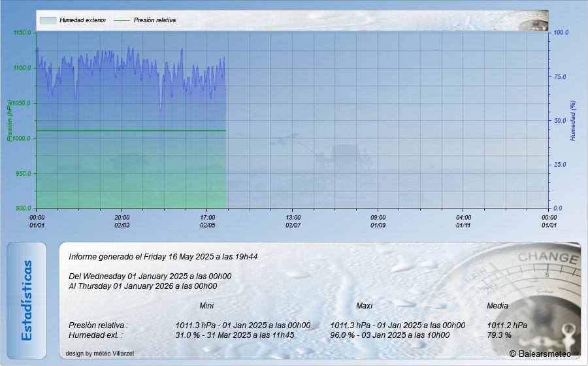Click the minimum humidity value '31.0 %'
The width and height of the screenshot is (588, 366).
(x=188, y=335)
